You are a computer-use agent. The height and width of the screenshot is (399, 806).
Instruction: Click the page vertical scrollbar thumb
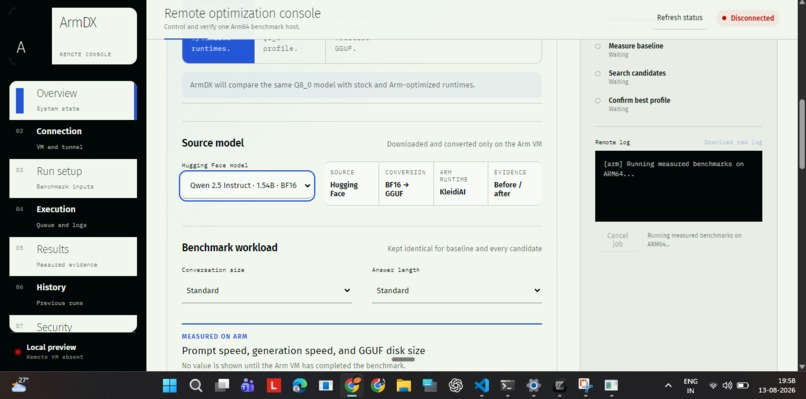click(802, 134)
